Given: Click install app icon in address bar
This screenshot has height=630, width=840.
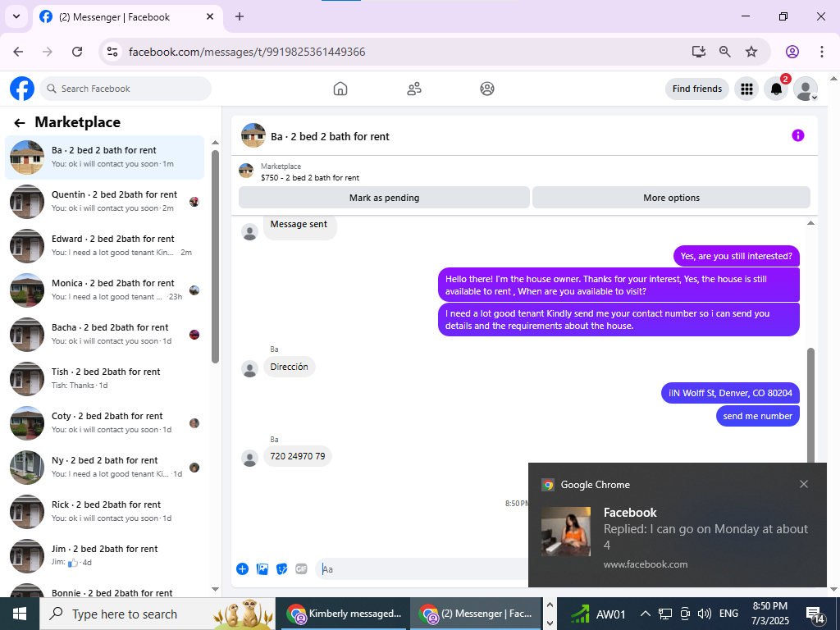Looking at the screenshot, I should tap(699, 52).
